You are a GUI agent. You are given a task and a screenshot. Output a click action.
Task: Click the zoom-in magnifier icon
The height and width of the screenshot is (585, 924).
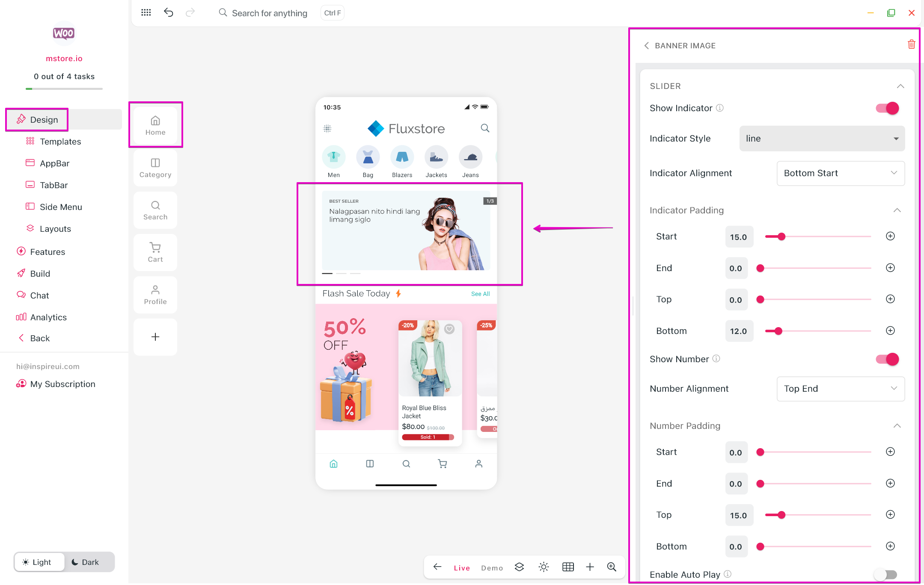coord(612,567)
